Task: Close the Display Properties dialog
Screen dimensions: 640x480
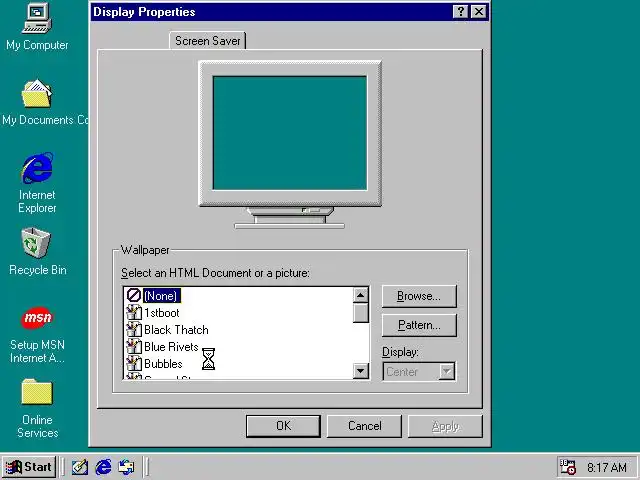Action: [478, 11]
